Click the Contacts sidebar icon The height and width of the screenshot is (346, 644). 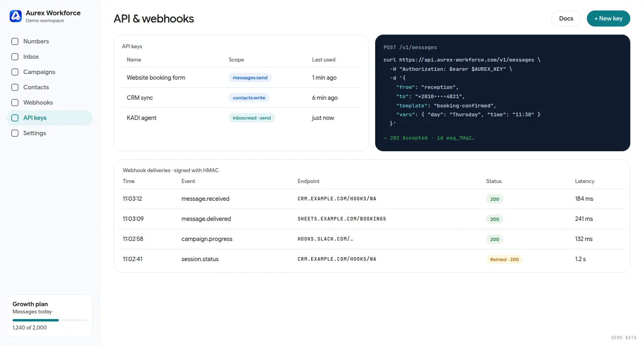click(x=15, y=87)
